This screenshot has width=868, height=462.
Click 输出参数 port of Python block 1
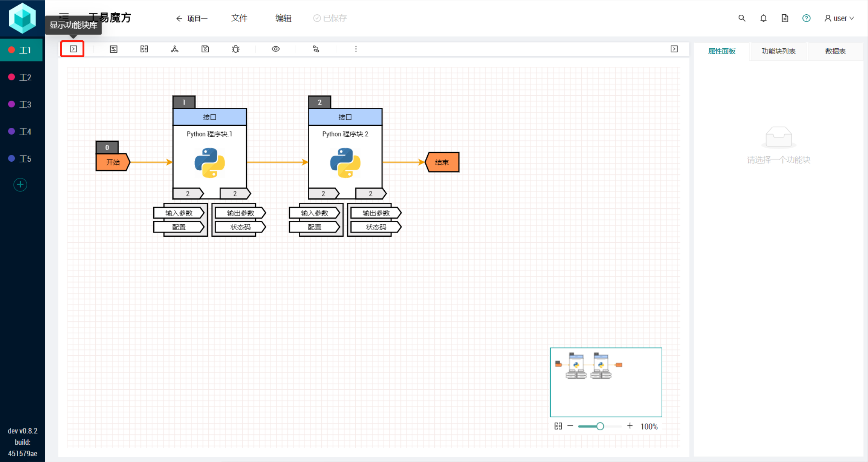coord(240,213)
